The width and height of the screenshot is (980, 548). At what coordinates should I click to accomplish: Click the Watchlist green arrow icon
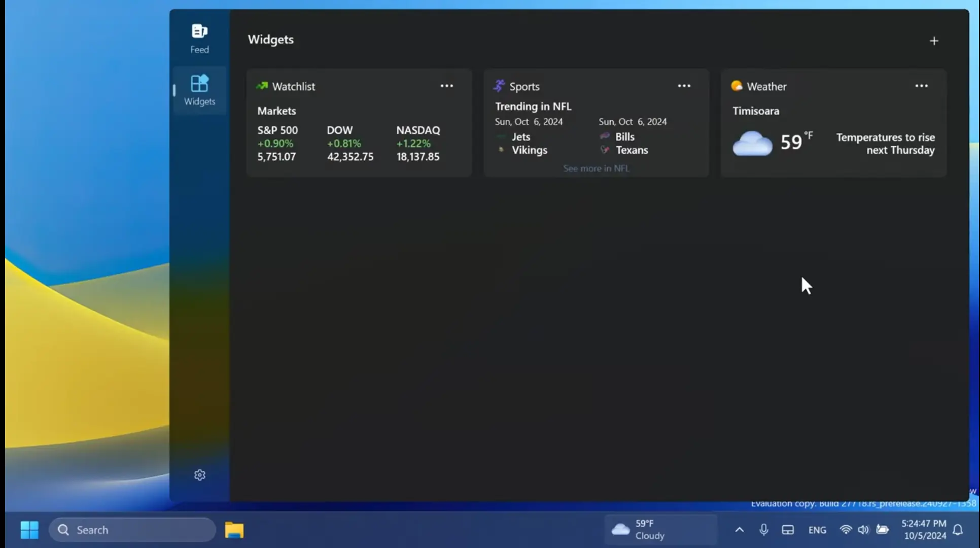(262, 86)
